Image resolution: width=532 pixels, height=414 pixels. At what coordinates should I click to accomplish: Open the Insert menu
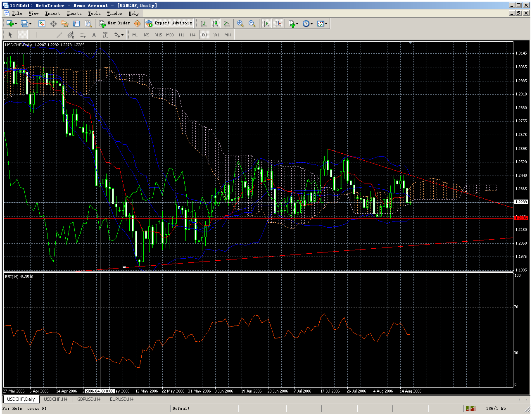tap(52, 14)
